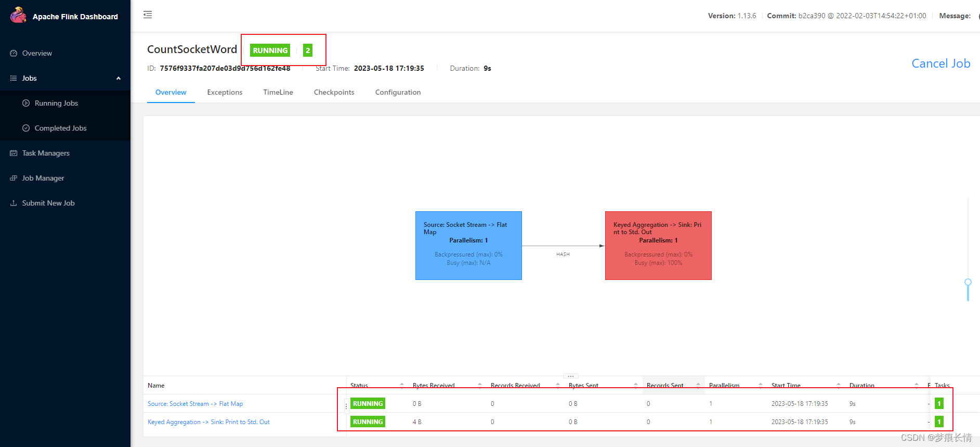This screenshot has width=980, height=447.
Task: Sort by Records Received column arrows
Action: click(x=558, y=385)
